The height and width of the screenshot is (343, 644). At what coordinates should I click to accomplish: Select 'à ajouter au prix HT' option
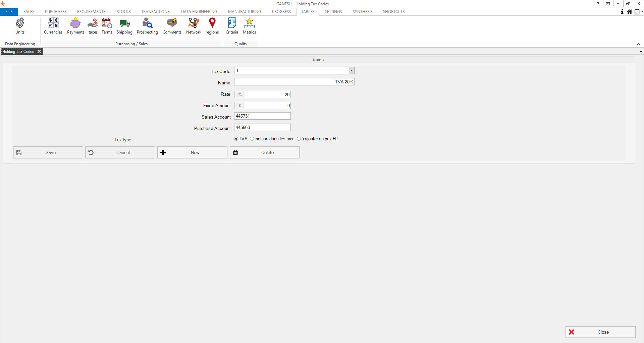tap(299, 139)
